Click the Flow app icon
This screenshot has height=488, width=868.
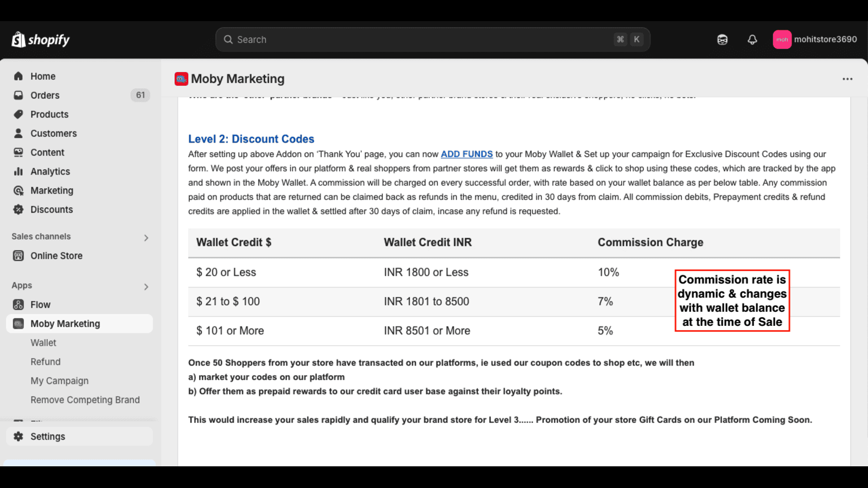click(x=18, y=304)
